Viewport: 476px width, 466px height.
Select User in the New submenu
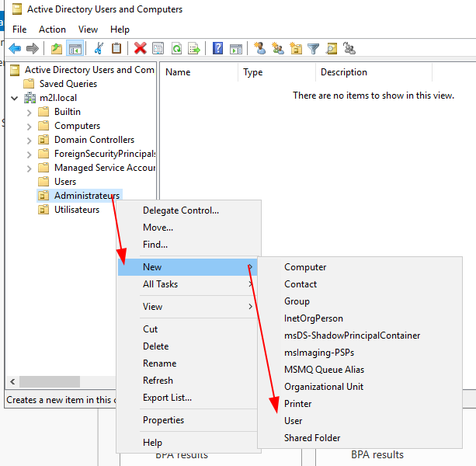pyautogui.click(x=360, y=421)
